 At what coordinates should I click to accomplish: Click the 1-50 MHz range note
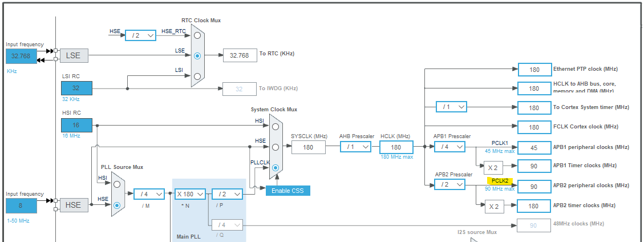pos(18,221)
